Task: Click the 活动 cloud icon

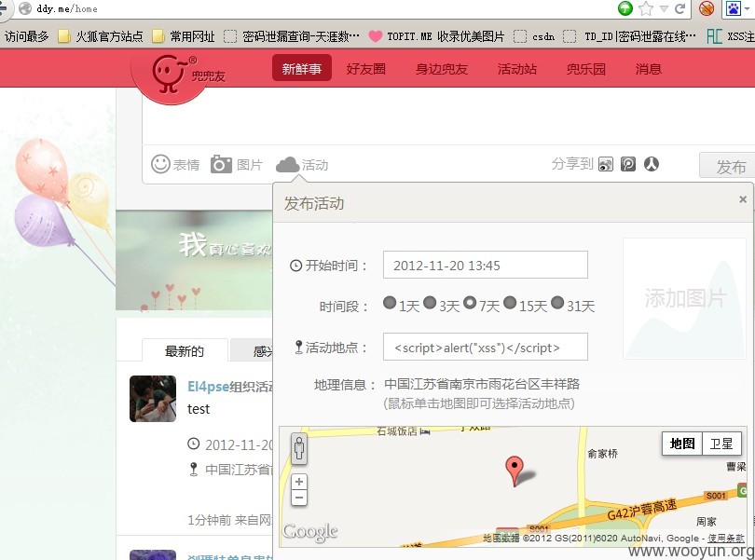Action: (287, 165)
